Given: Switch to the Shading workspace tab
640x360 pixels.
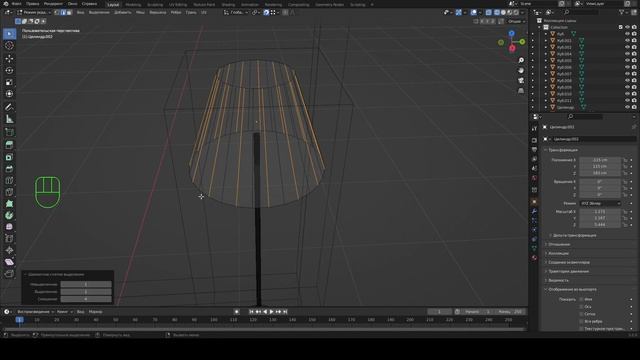Looking at the screenshot, I should (x=228, y=4).
